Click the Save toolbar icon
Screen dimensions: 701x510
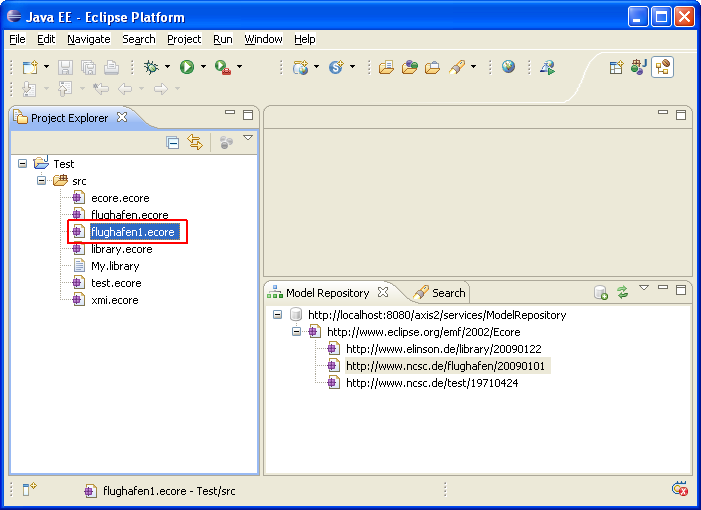pyautogui.click(x=65, y=67)
